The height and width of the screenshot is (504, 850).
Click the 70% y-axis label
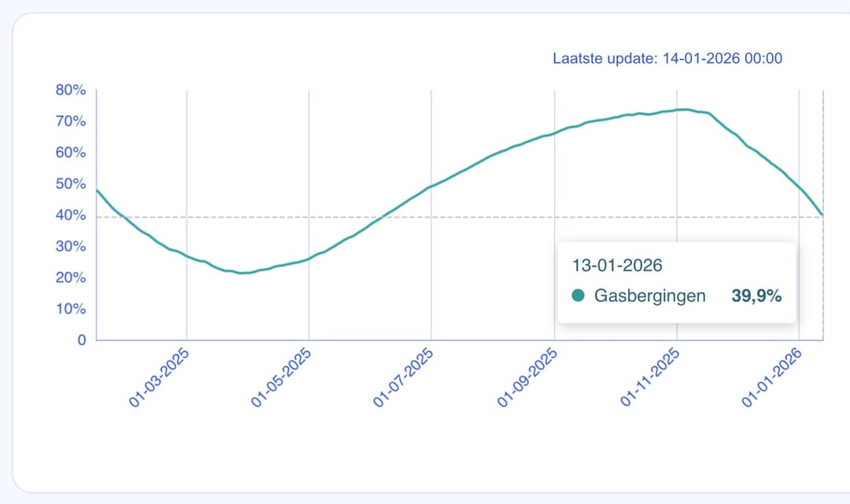tap(70, 122)
